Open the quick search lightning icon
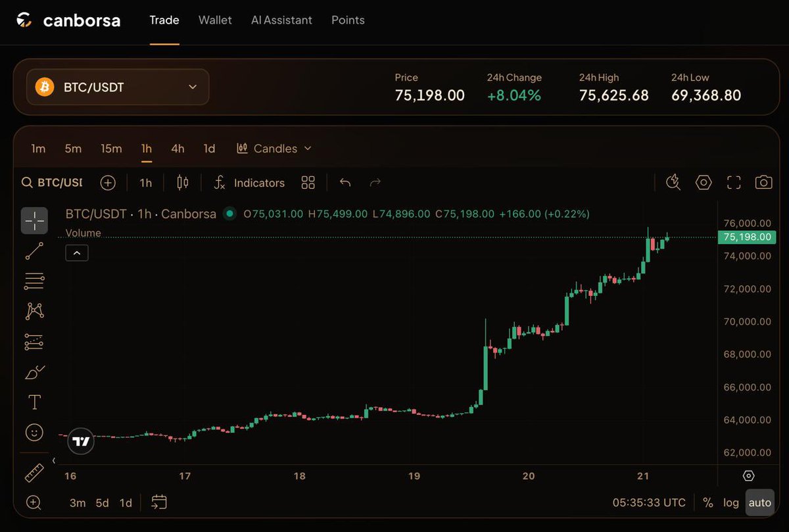 [x=673, y=183]
